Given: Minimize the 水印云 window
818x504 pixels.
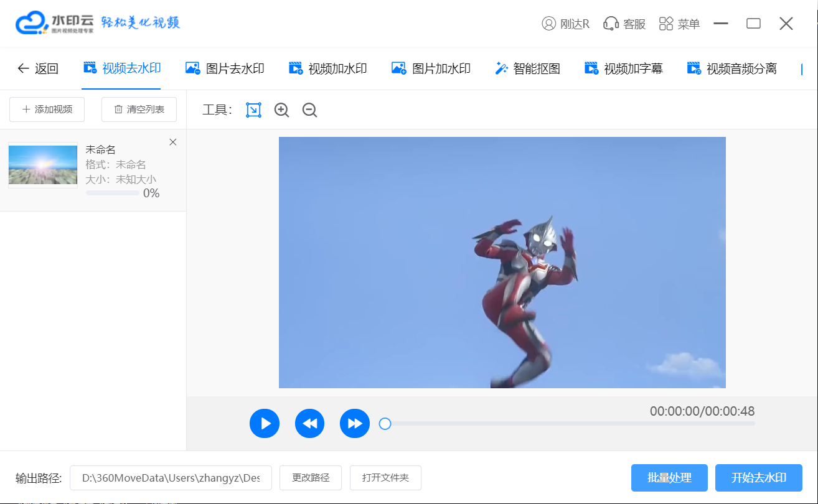Looking at the screenshot, I should click(x=721, y=24).
